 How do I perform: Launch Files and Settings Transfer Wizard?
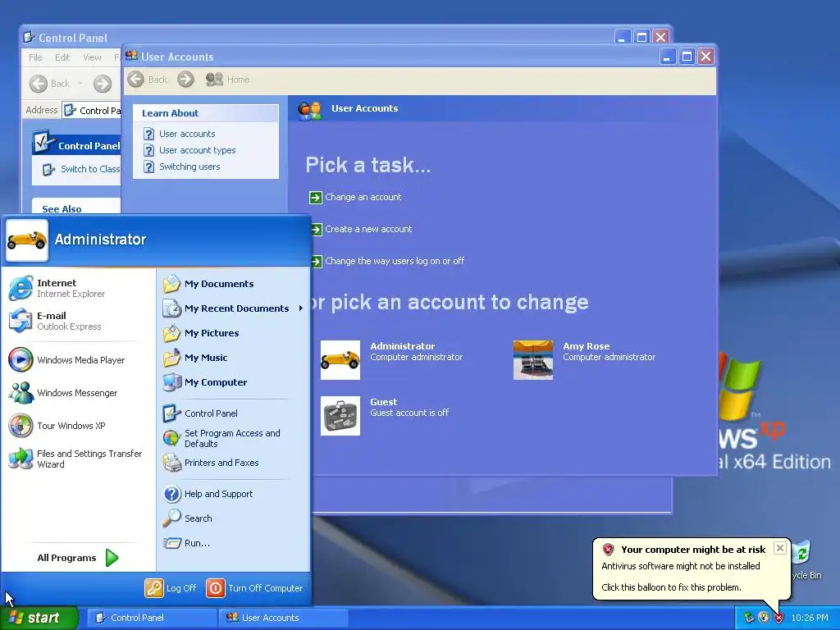coord(76,459)
